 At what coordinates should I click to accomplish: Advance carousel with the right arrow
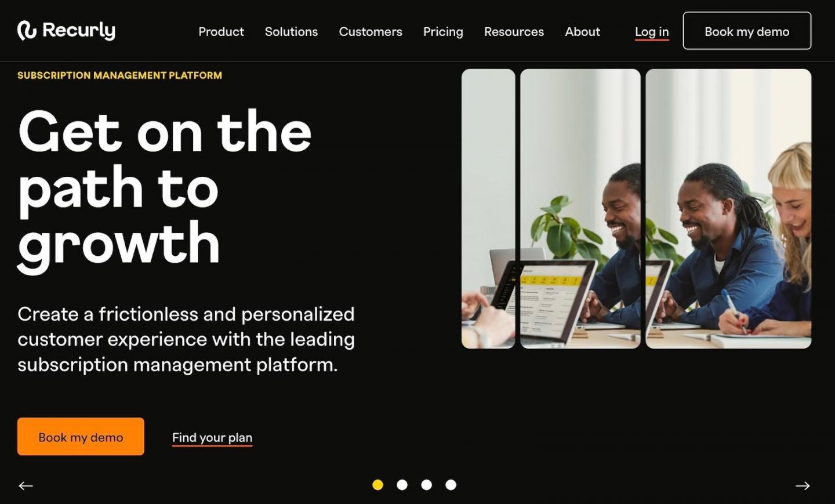click(x=803, y=486)
